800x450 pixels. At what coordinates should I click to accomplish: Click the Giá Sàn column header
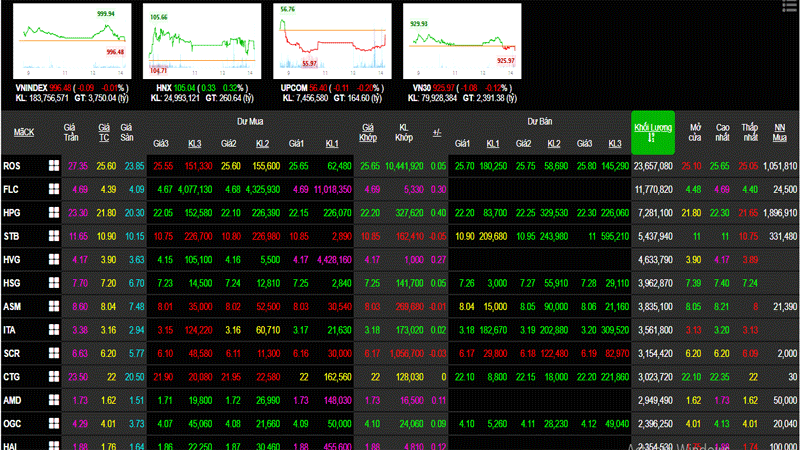pos(127,133)
